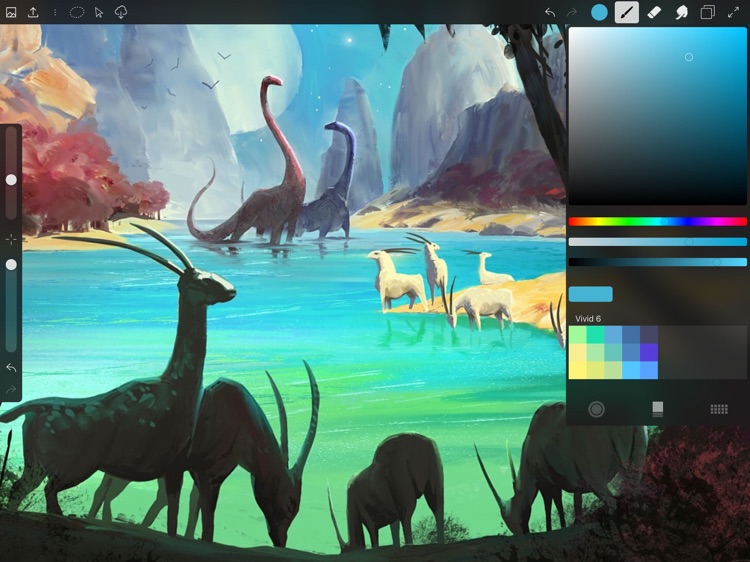Select the Eraser tool
Image resolution: width=750 pixels, height=562 pixels.
click(654, 12)
